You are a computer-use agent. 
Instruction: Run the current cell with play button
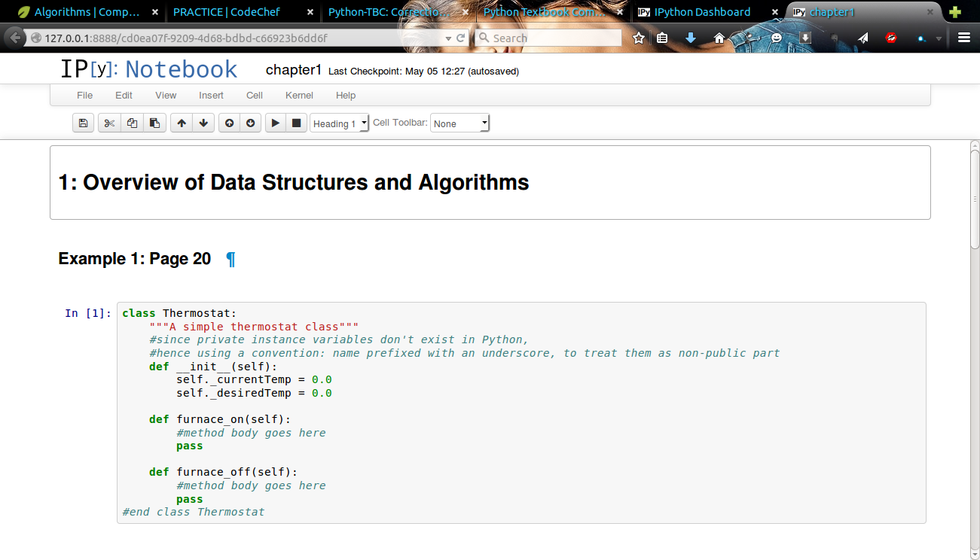(x=275, y=123)
